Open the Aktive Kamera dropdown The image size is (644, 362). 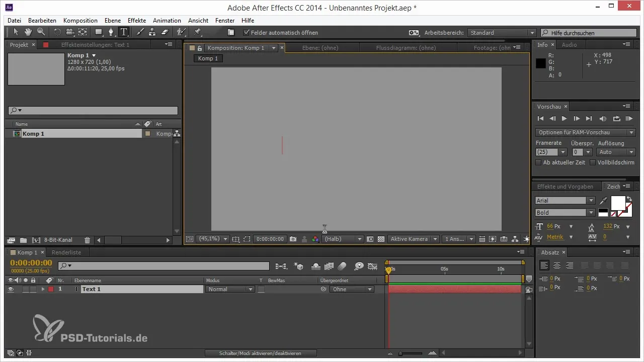coord(414,239)
